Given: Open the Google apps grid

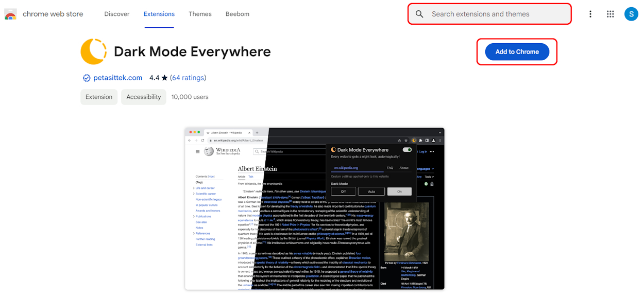Looking at the screenshot, I should pos(611,14).
